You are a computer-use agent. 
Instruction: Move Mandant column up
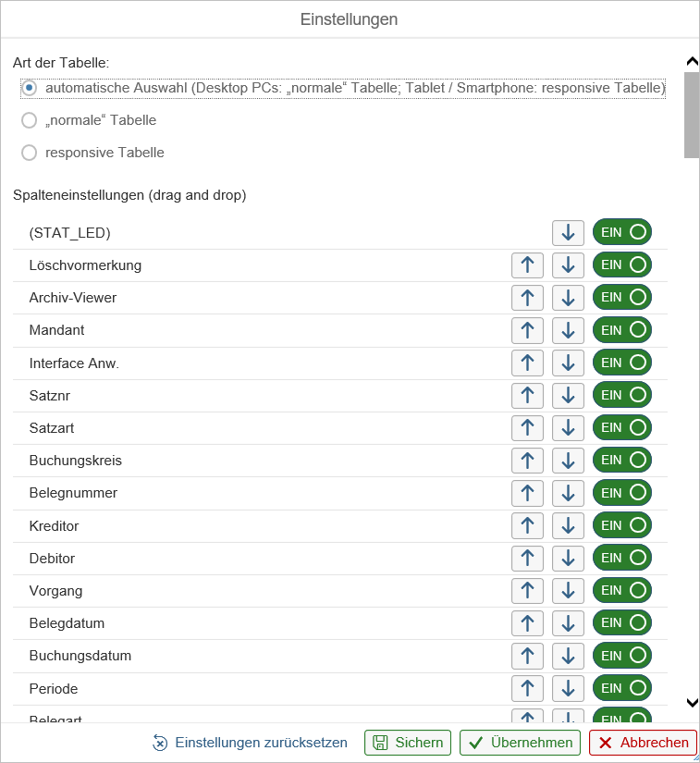coord(527,330)
